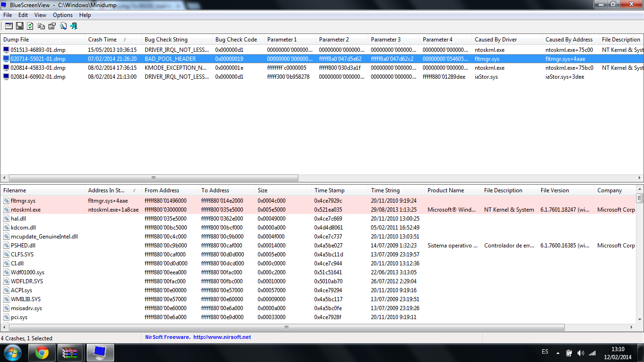Click the BlueScreenView title bar app icon
Screen dimensions: 644x362
[x=5, y=4]
